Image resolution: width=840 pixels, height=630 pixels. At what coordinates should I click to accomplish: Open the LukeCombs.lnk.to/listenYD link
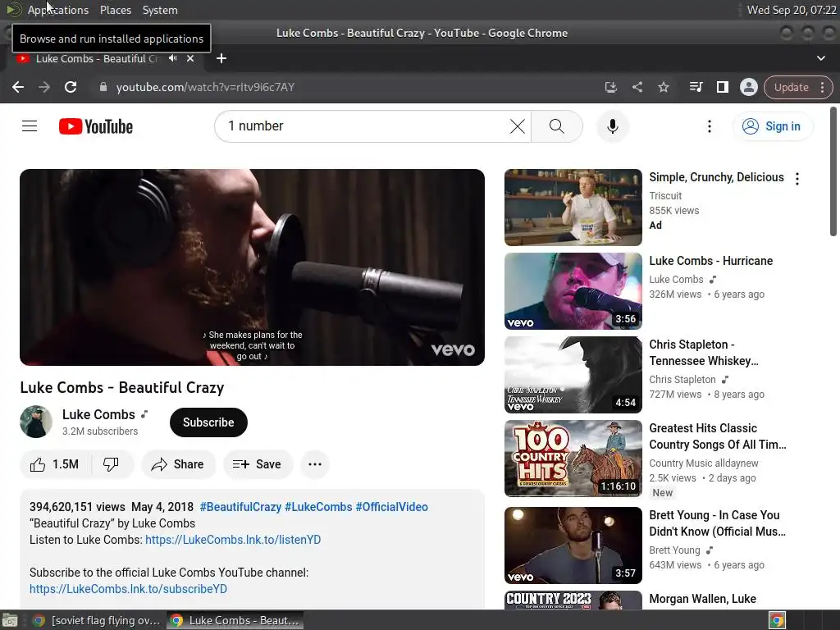233,540
